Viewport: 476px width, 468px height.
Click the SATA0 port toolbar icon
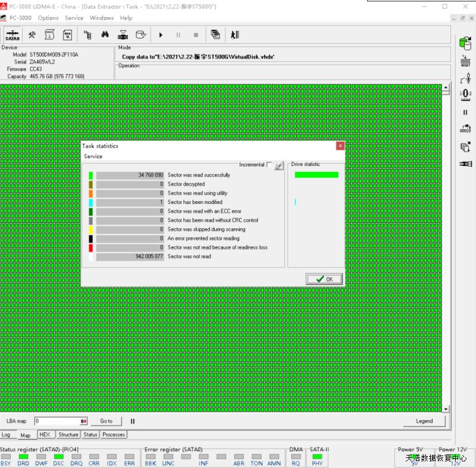click(12, 34)
